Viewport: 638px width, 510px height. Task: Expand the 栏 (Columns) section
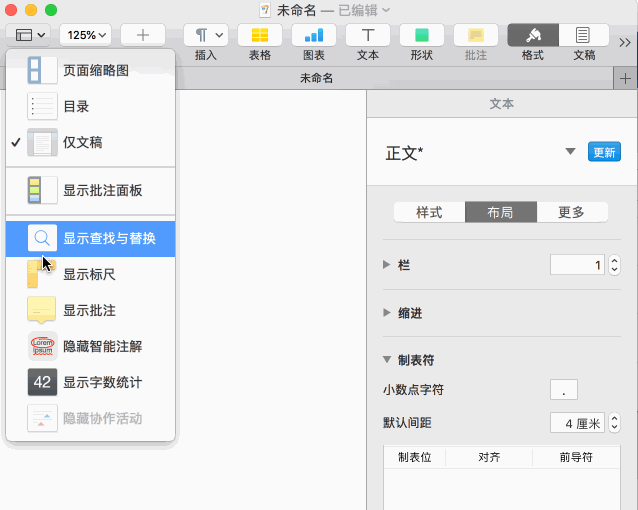[x=388, y=265]
